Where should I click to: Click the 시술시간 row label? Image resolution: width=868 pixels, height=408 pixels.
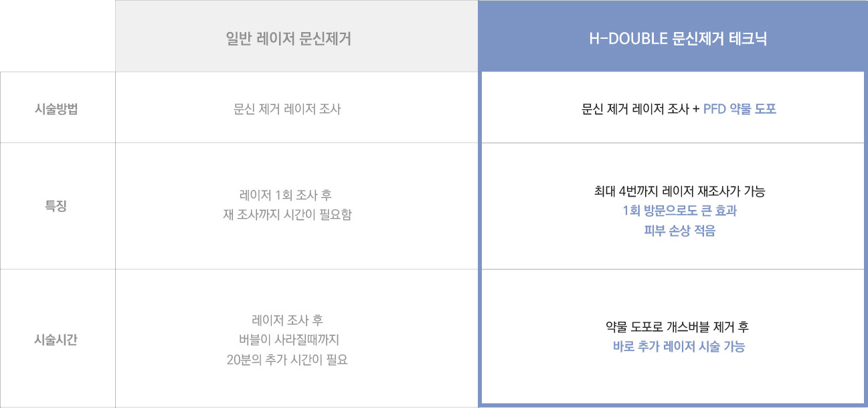pos(56,340)
